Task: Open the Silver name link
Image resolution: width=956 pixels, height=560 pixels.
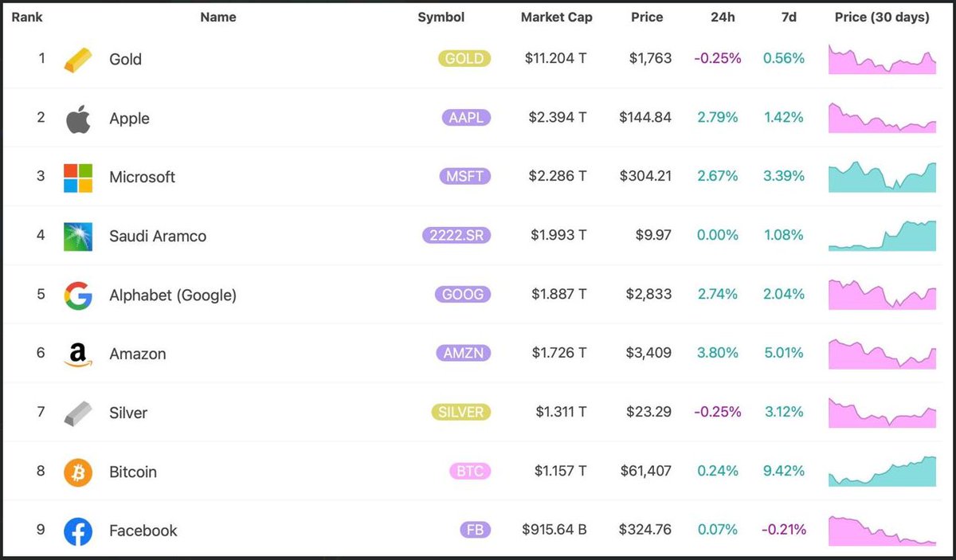Action: (128, 413)
